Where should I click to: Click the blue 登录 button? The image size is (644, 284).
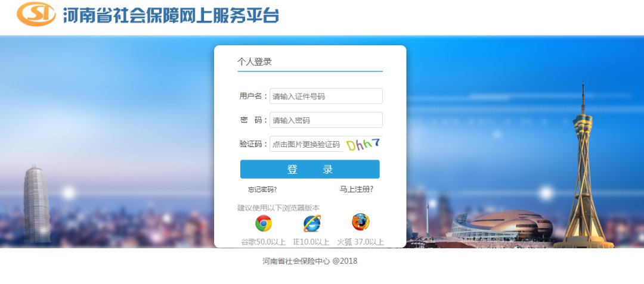pos(309,169)
